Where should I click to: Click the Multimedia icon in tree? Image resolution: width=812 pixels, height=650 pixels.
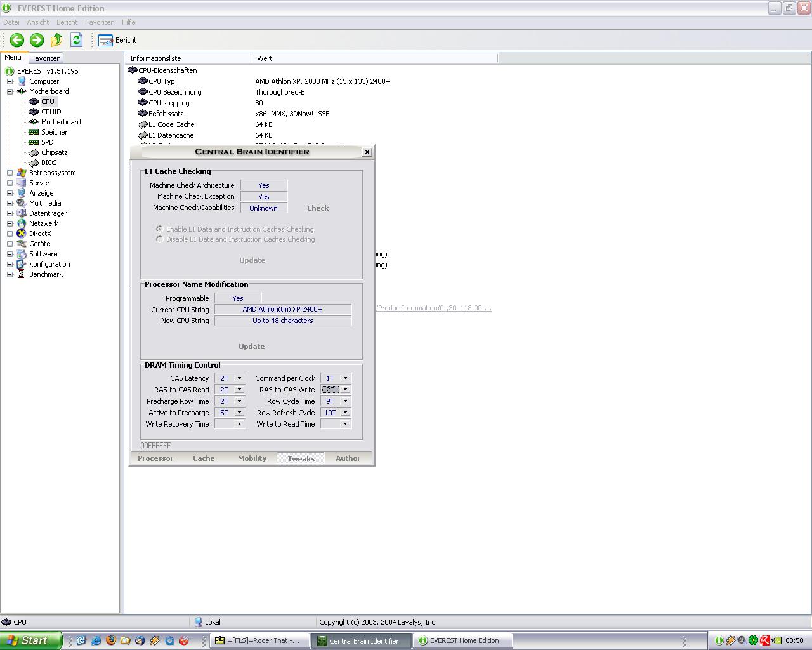coord(22,203)
